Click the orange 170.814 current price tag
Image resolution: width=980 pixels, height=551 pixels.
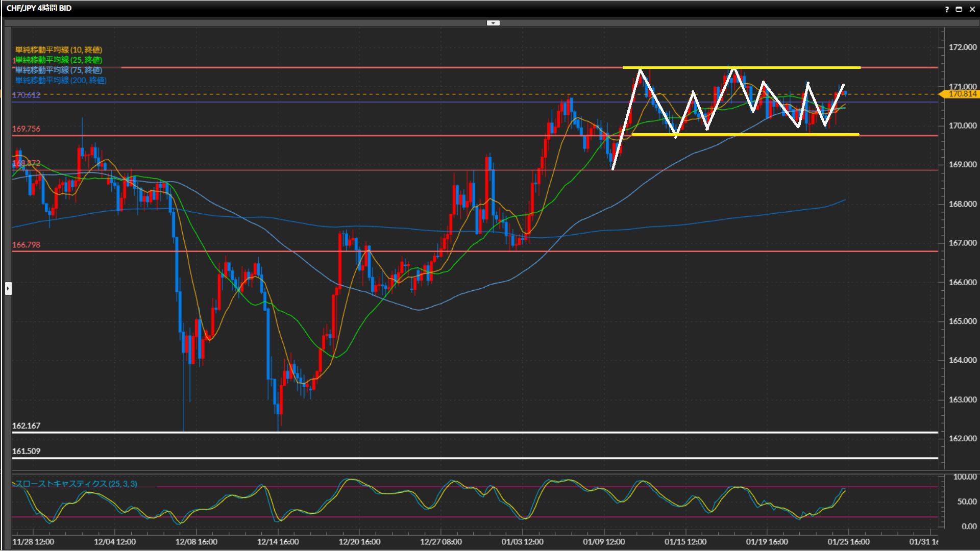tap(962, 94)
